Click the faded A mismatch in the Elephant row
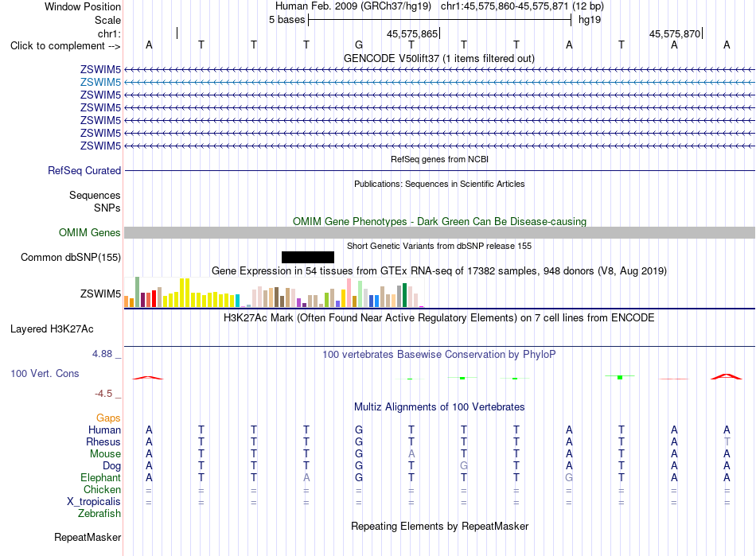The image size is (756, 556). pyautogui.click(x=306, y=477)
